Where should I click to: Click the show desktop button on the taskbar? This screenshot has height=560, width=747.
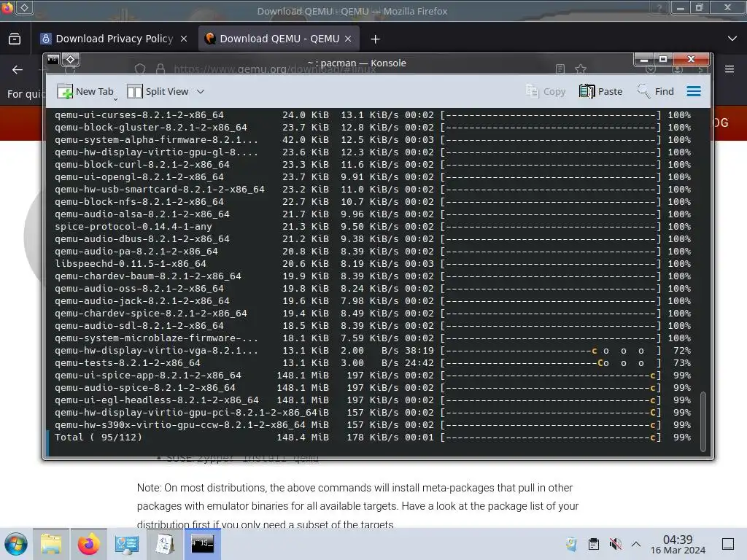click(x=728, y=544)
